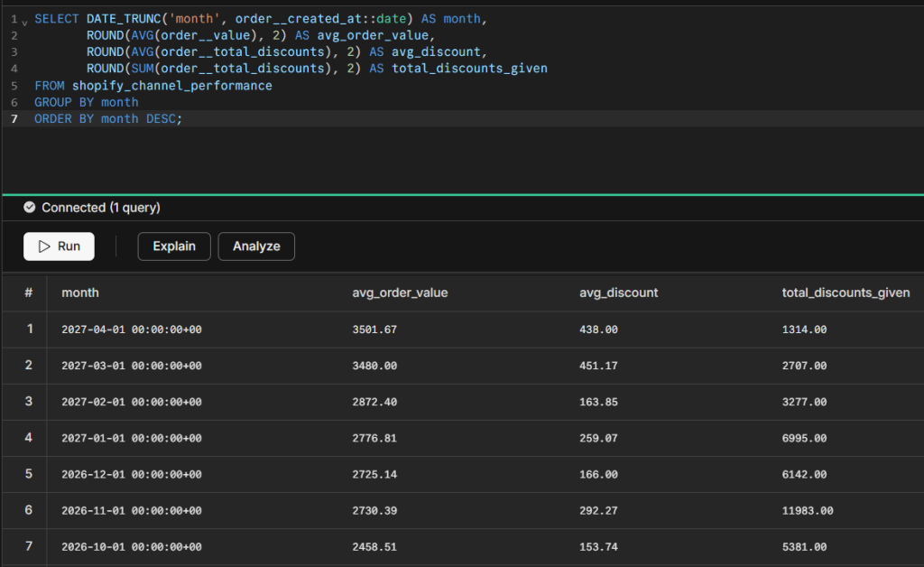Viewport: 924px width, 567px height.
Task: Click the avg_discount cell 292.27
Action: point(599,511)
